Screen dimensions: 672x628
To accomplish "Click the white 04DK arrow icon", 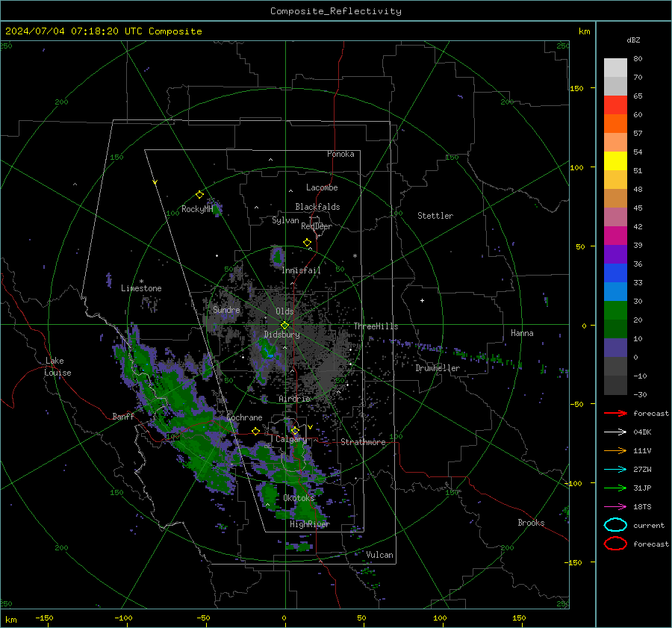I will (615, 432).
